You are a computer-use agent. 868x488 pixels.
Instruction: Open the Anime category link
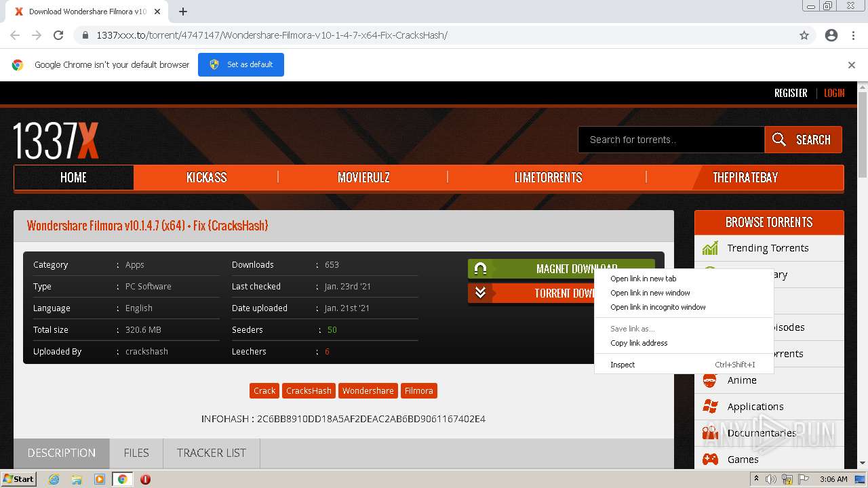click(x=742, y=380)
